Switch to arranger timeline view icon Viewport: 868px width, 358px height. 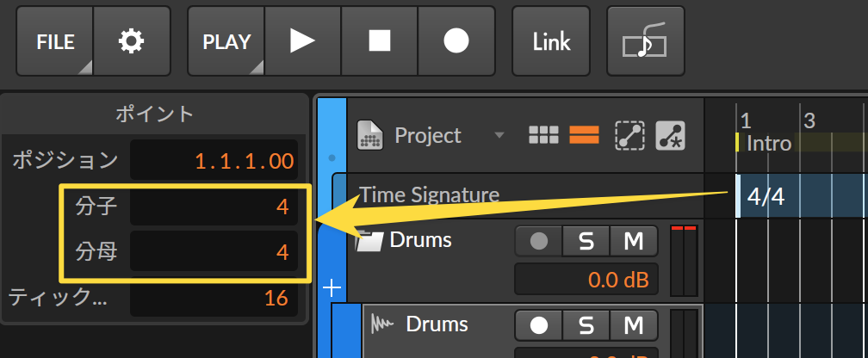(584, 135)
